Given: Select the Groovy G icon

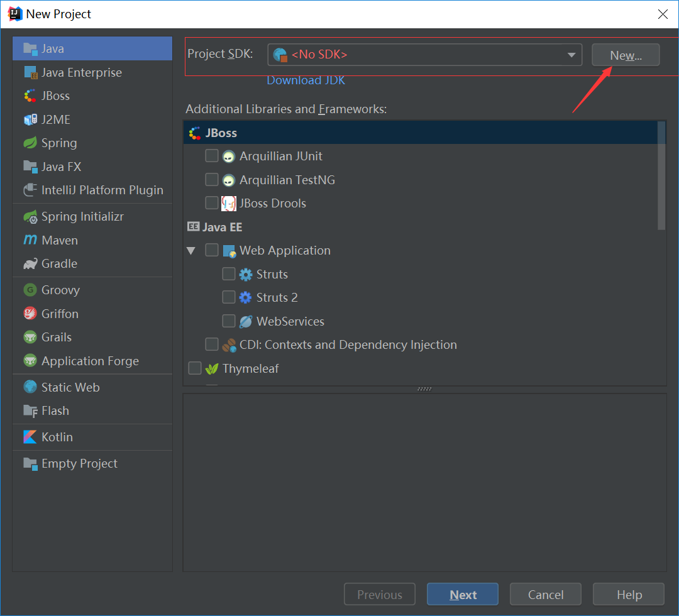Looking at the screenshot, I should (30, 290).
